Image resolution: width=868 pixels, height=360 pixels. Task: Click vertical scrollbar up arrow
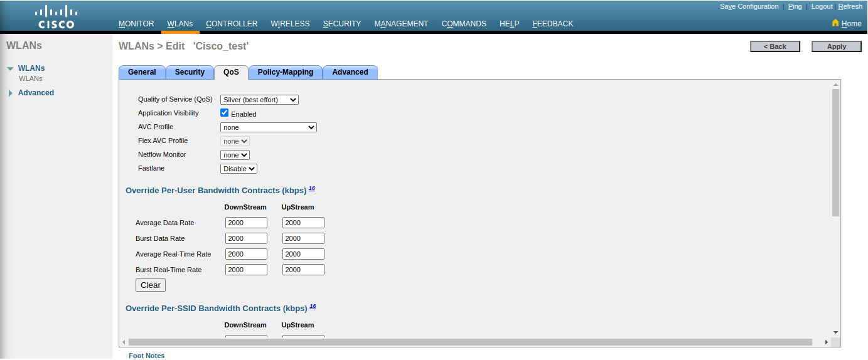click(x=835, y=84)
